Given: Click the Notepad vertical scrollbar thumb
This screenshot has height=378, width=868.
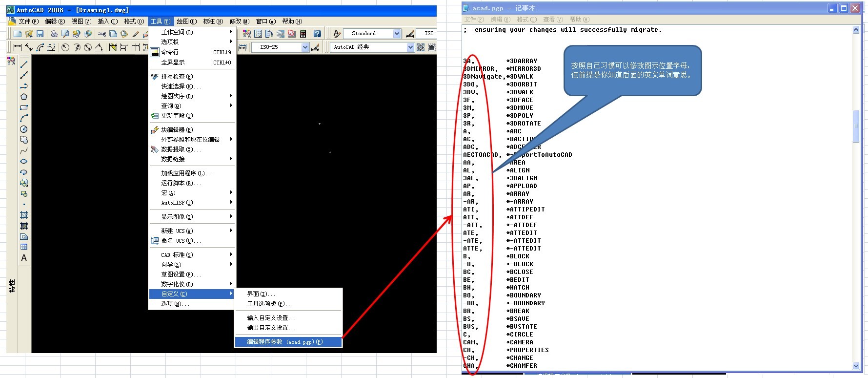Looking at the screenshot, I should (x=856, y=126).
